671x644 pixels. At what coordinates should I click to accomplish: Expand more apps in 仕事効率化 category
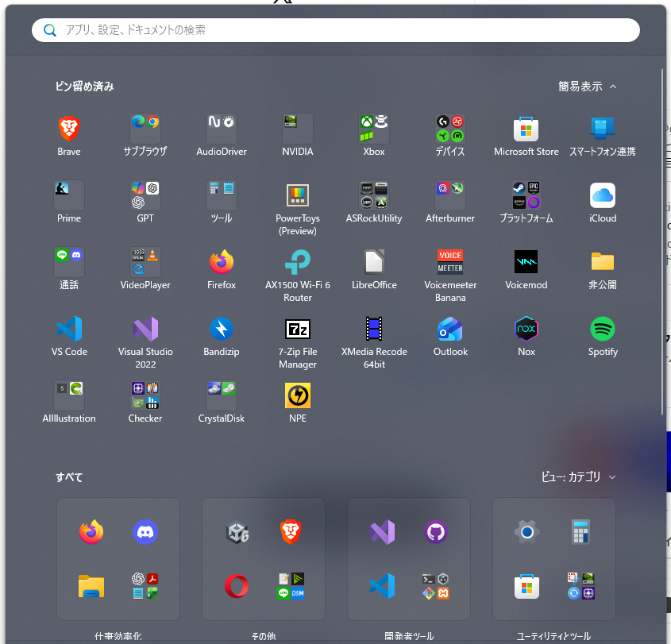145,586
